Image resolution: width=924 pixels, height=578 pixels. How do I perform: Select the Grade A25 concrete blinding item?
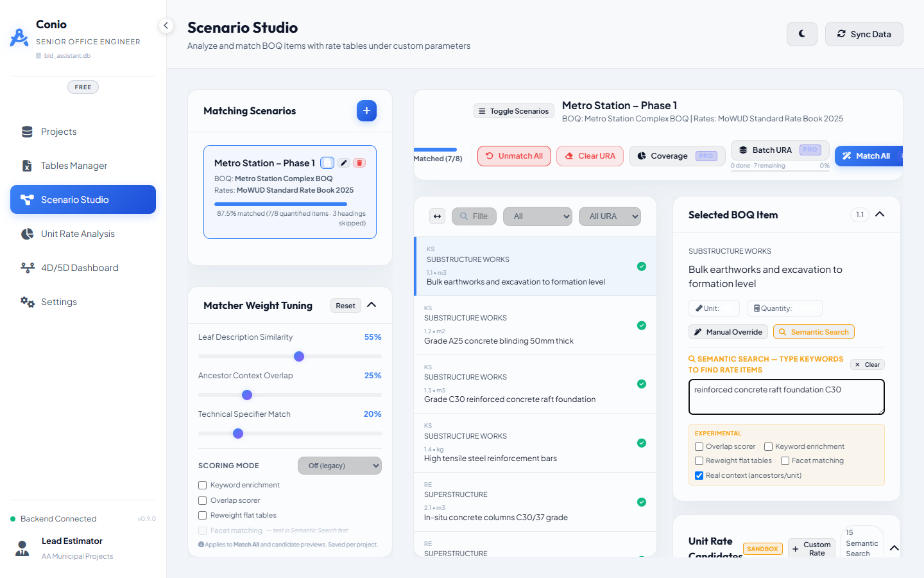point(535,326)
